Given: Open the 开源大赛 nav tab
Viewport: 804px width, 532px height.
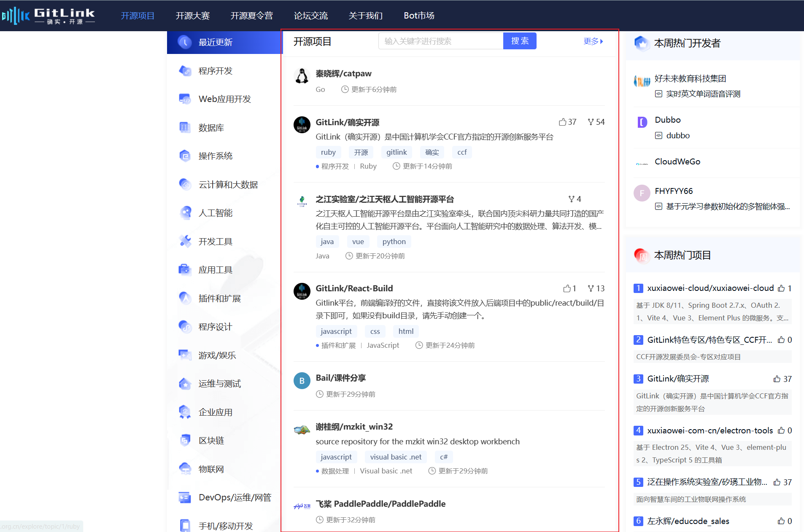Looking at the screenshot, I should (192, 16).
